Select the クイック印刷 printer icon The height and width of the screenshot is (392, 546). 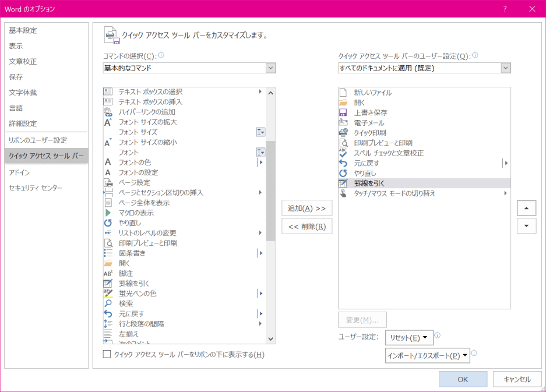[343, 133]
